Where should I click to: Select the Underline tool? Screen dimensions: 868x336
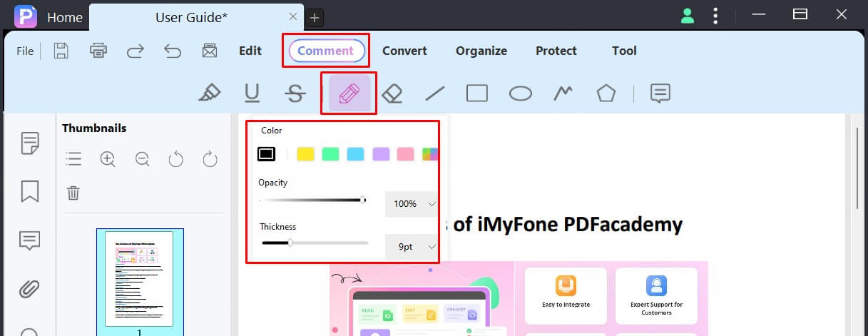point(252,93)
